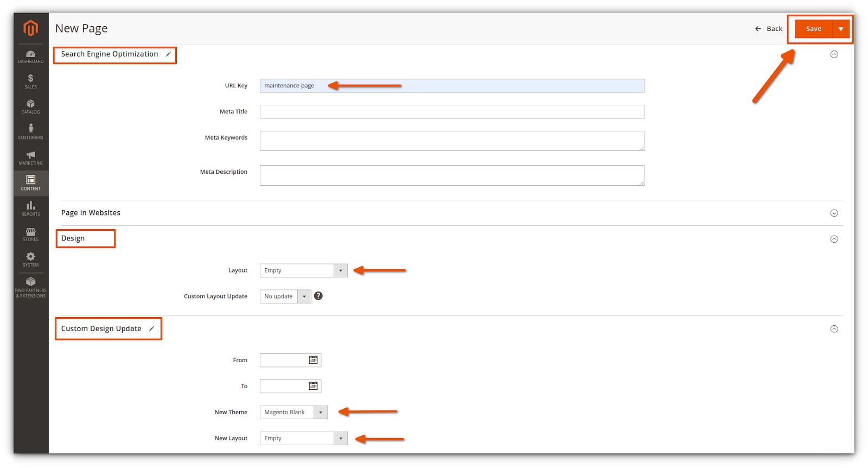Click the Meta Title input field
Image resolution: width=868 pixels, height=468 pixels.
coord(452,112)
